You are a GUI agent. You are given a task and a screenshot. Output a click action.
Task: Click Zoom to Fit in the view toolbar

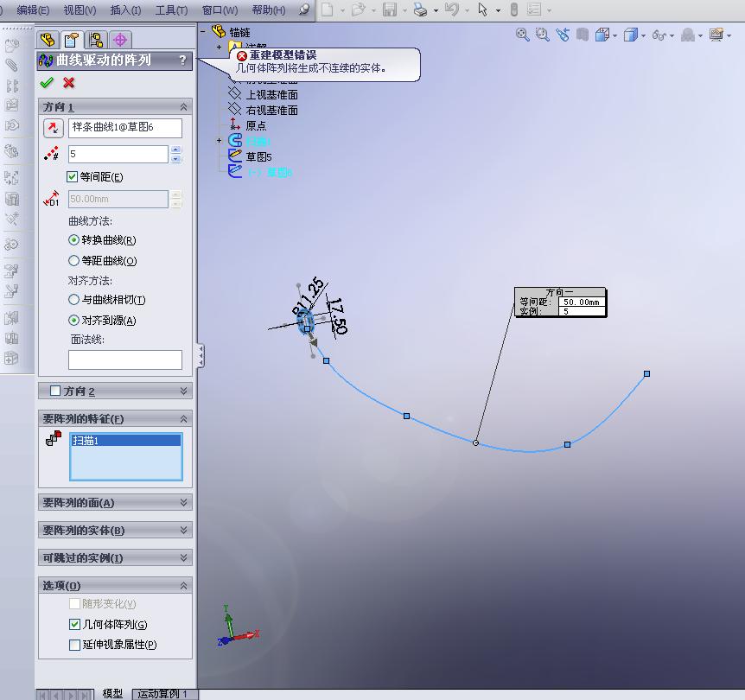523,35
